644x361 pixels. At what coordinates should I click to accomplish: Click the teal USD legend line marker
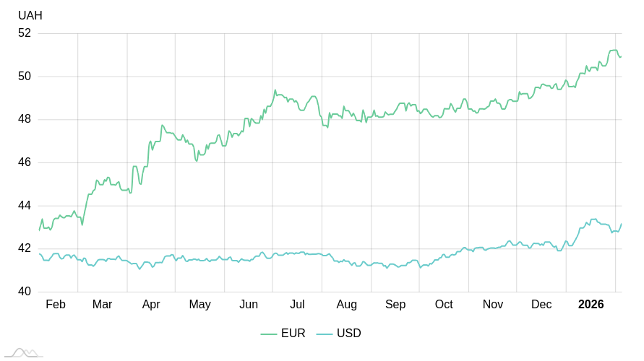point(325,334)
